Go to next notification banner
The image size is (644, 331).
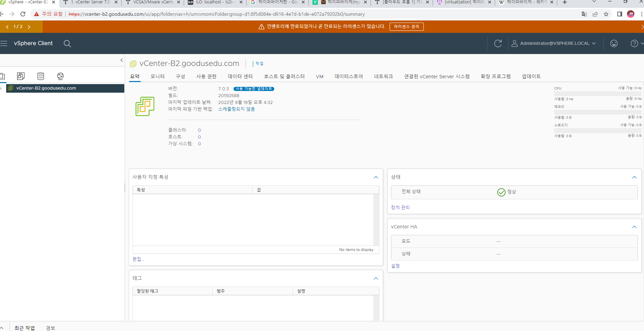click(x=29, y=27)
